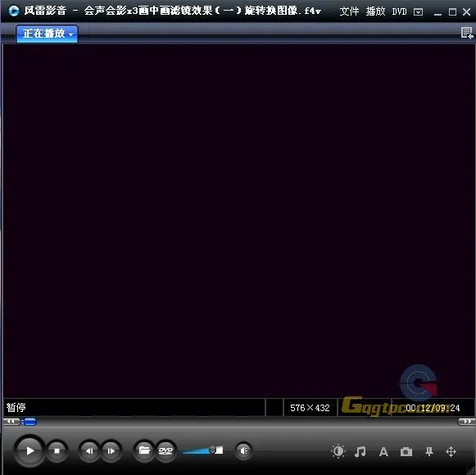Click the four-arrow fullscreen move icon

tap(451, 451)
